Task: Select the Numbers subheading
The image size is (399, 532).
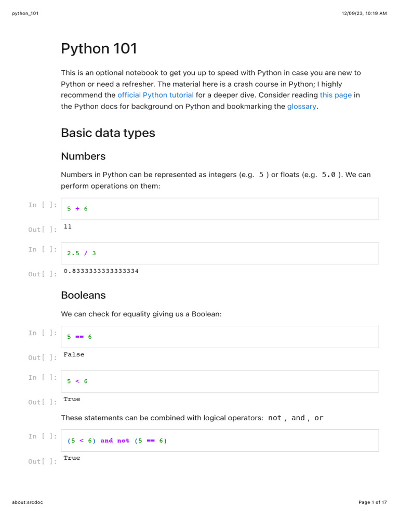Action: click(83, 156)
